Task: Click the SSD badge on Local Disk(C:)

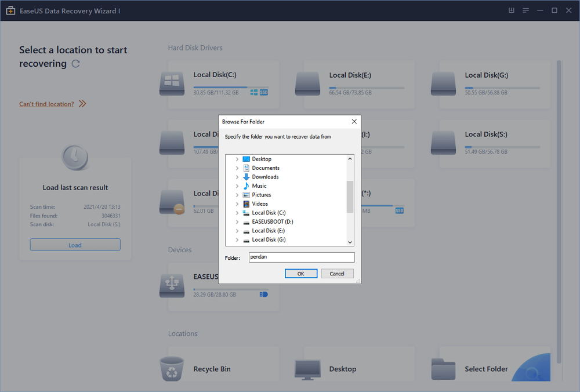Action: point(264,92)
